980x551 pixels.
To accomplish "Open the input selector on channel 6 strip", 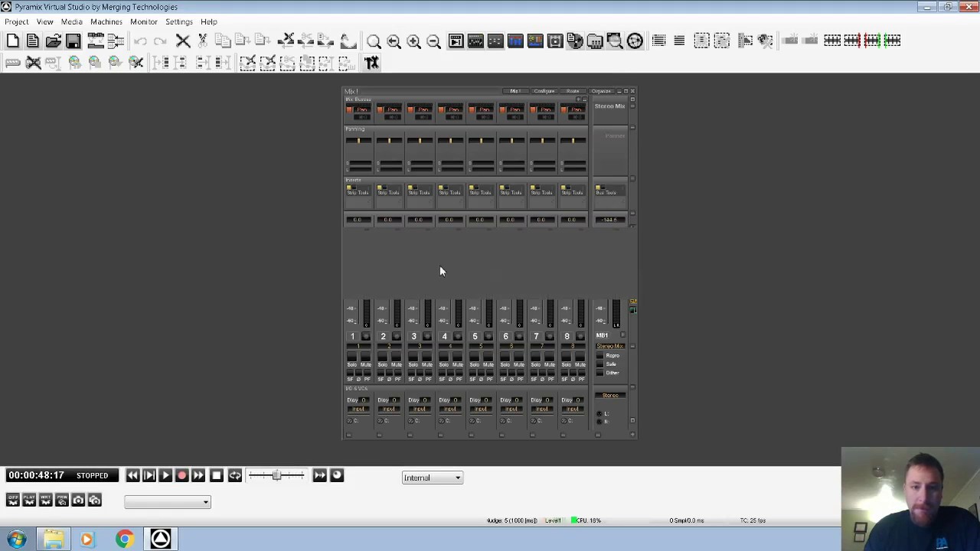I will (x=511, y=409).
